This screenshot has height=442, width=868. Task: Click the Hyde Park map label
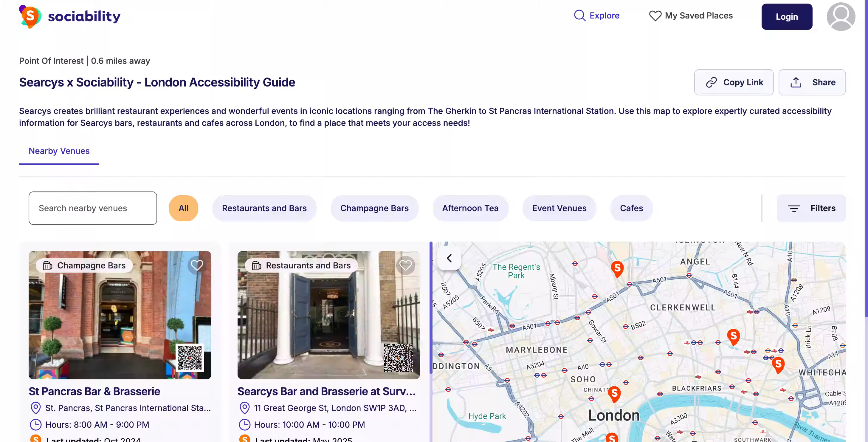pyautogui.click(x=487, y=416)
